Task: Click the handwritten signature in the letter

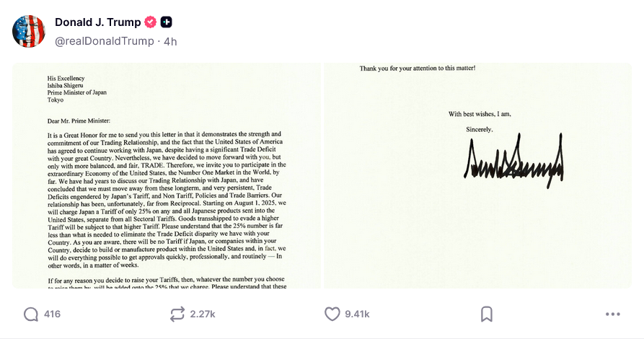Action: [x=513, y=160]
